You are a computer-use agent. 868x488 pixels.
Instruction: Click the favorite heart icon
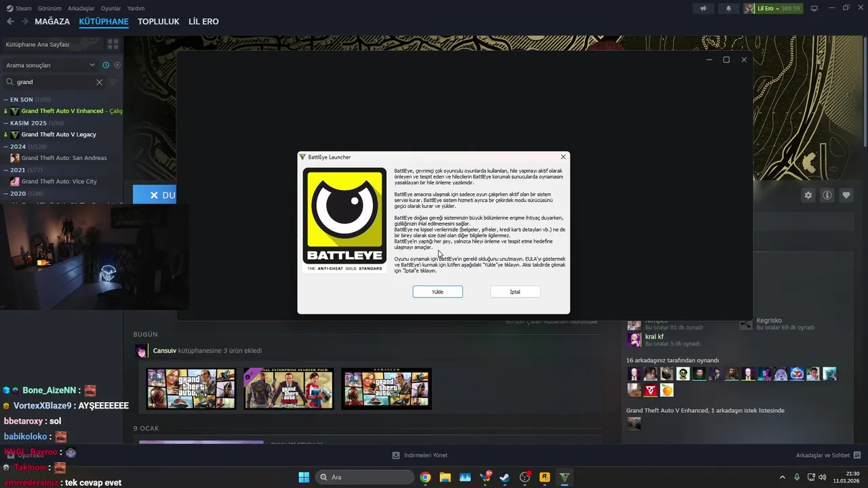click(x=846, y=195)
